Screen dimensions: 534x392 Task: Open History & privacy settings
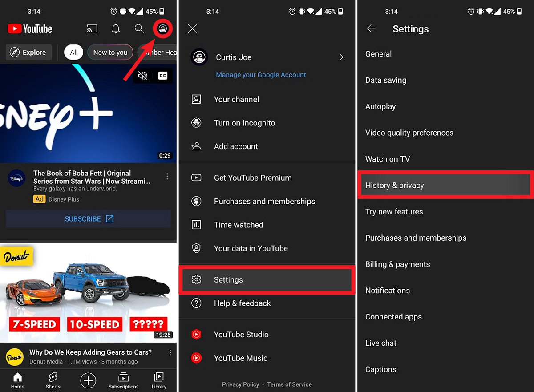point(445,185)
